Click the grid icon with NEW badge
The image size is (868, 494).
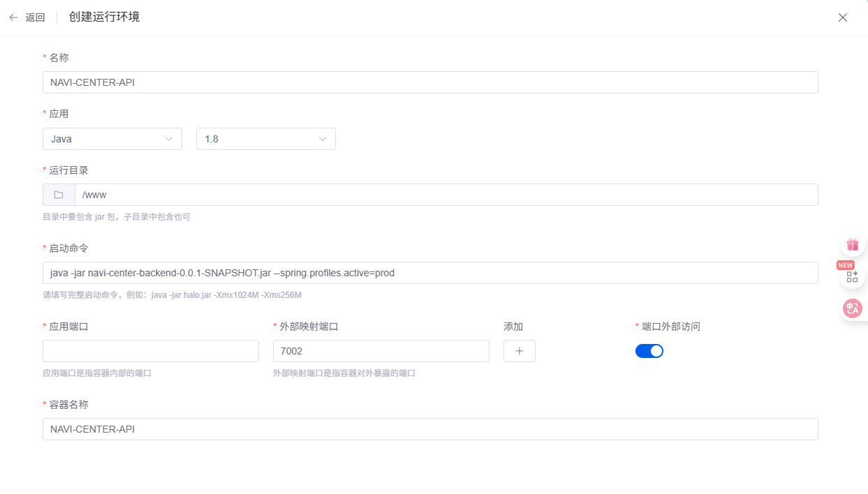click(852, 276)
